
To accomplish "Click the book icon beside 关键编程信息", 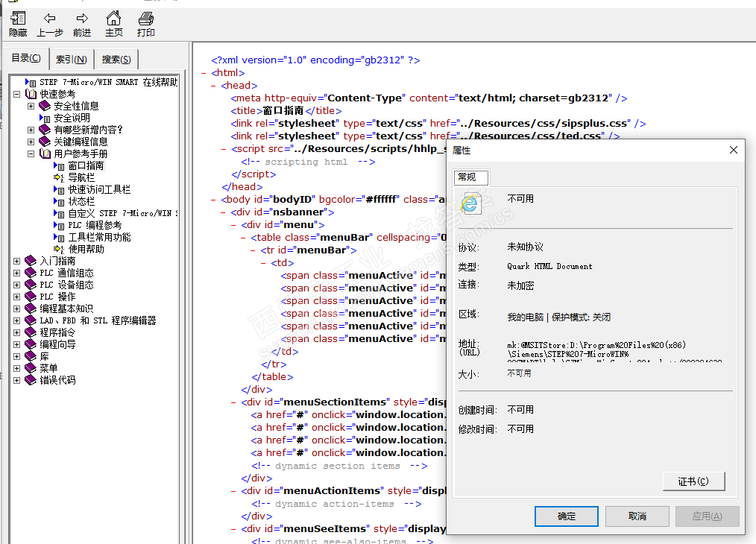I will pos(45,142).
